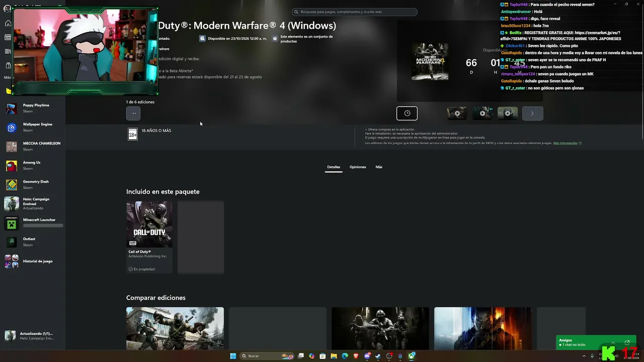Click the 'Comparar ediciones' heading
The height and width of the screenshot is (362, 644).
pyautogui.click(x=156, y=298)
